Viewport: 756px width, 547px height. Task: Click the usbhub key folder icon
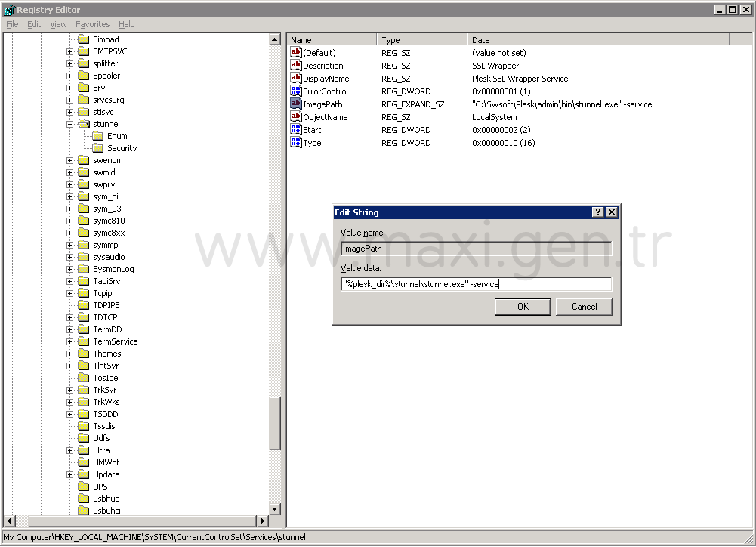pos(84,499)
